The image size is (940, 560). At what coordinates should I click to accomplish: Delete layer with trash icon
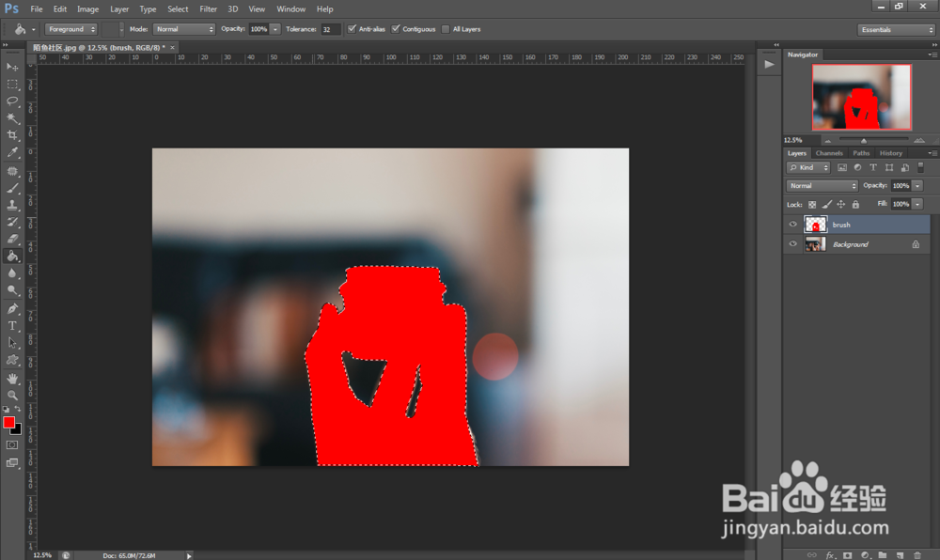click(917, 555)
